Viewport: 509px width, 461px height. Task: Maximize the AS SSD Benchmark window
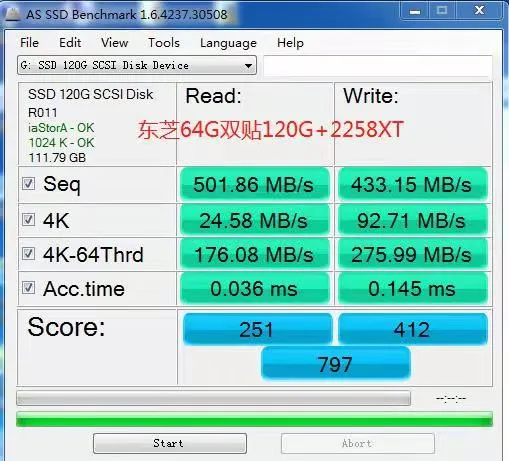pyautogui.click(x=442, y=11)
